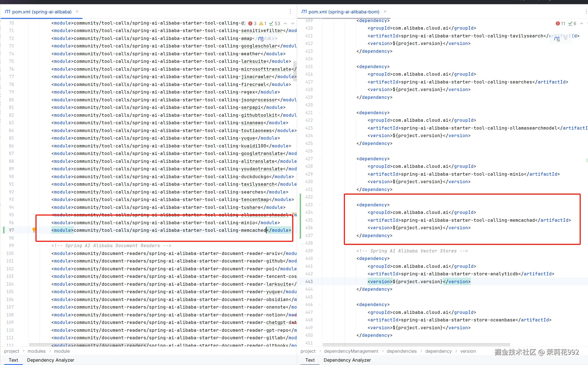Click the yellow warning indicator in left editor
This screenshot has width=588, height=365.
click(x=261, y=23)
